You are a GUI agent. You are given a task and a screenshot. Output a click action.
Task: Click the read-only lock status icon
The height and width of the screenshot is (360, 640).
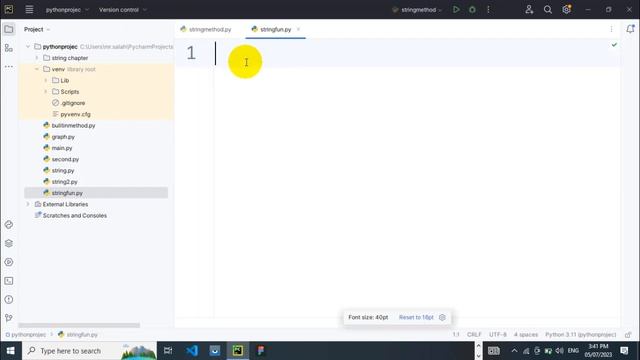click(x=628, y=335)
